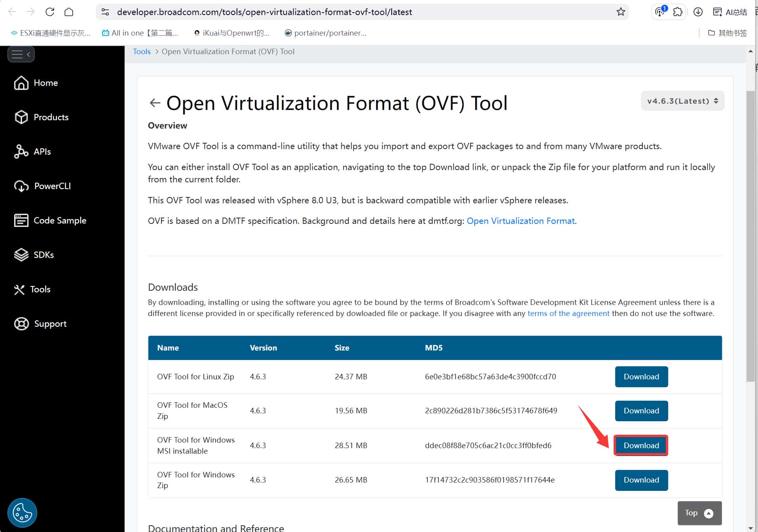Click the Support lifebuoy icon

(x=21, y=324)
